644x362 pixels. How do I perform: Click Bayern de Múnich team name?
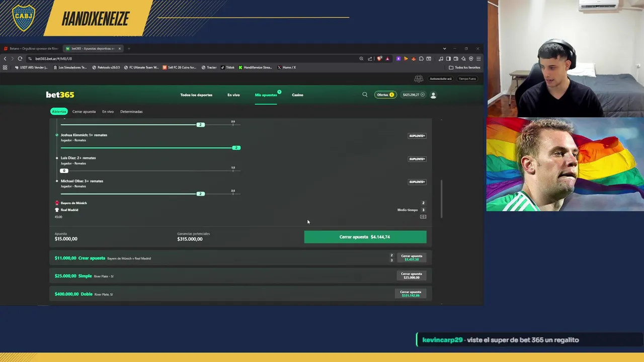click(x=73, y=203)
